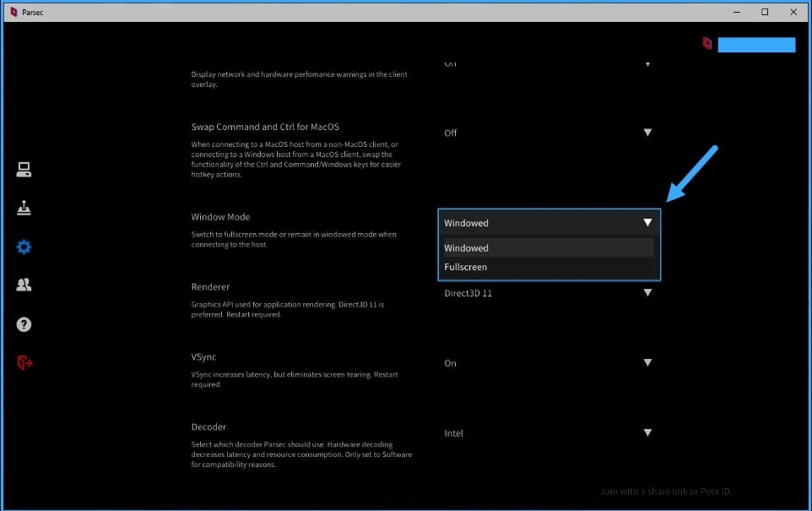Collapse the Window Mode dropdown arrow
This screenshot has width=812, height=511.
647,223
